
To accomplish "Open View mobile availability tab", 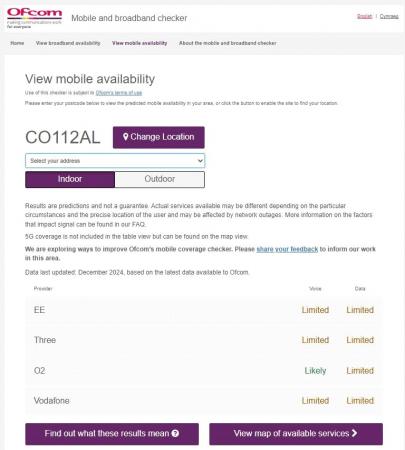I will (139, 43).
